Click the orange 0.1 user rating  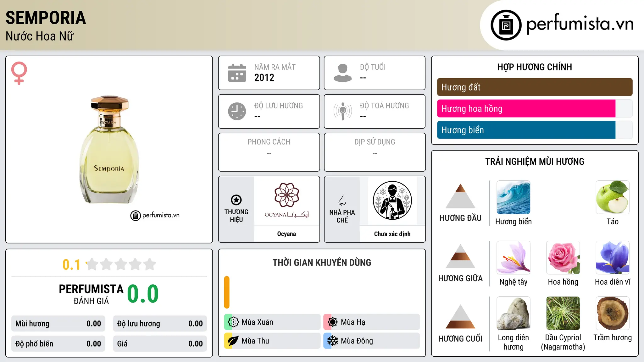(71, 265)
